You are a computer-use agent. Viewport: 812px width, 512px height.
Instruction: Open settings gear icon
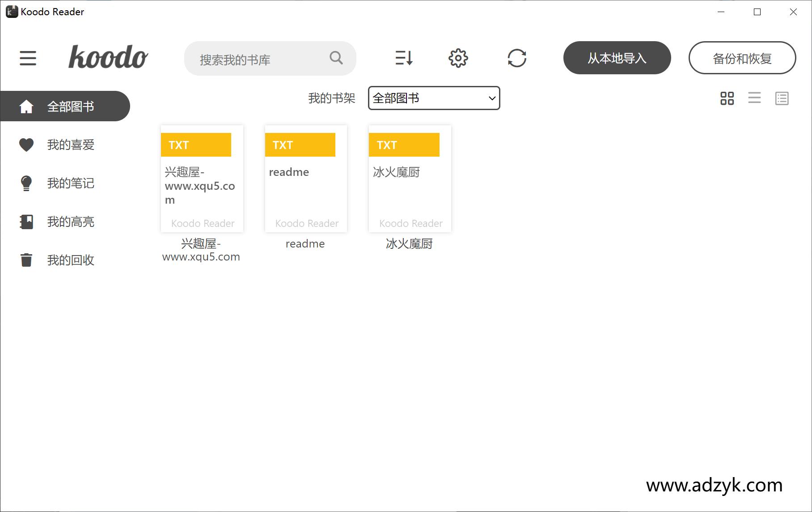(458, 58)
